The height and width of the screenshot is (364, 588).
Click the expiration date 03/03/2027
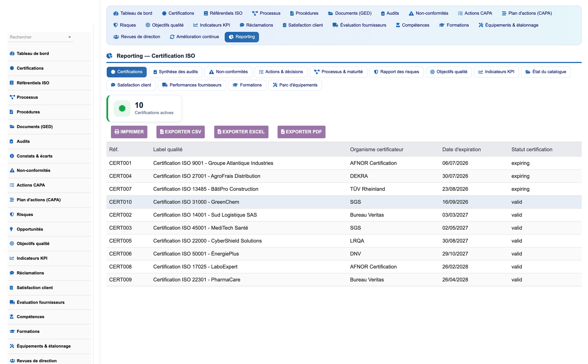point(455,215)
